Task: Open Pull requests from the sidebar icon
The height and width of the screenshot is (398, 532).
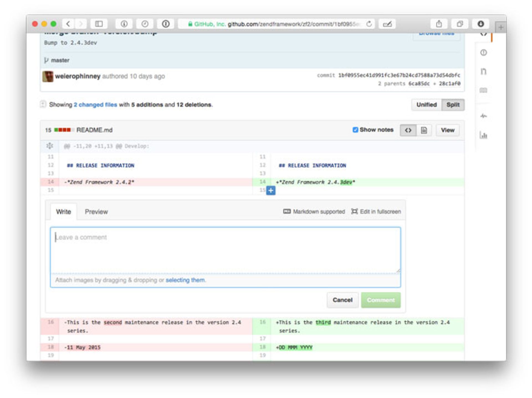Action: (484, 72)
